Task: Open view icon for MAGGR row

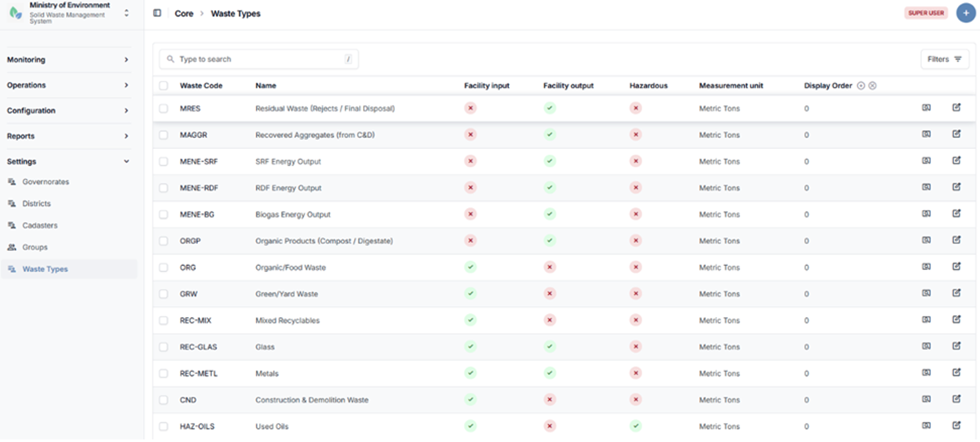Action: [x=926, y=134]
